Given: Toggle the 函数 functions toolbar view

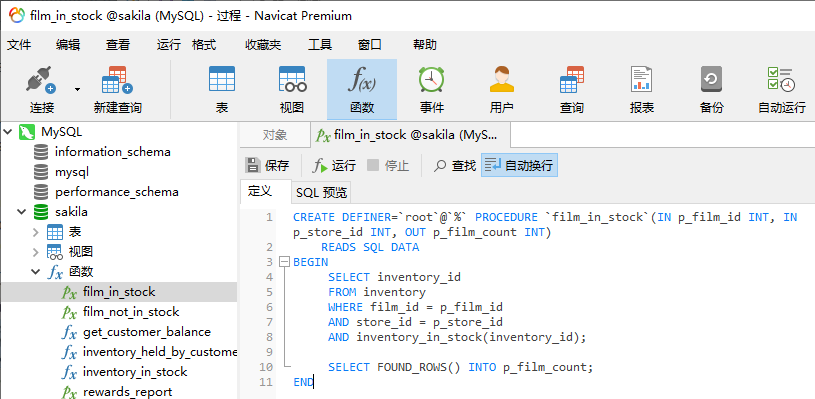Looking at the screenshot, I should (362, 89).
